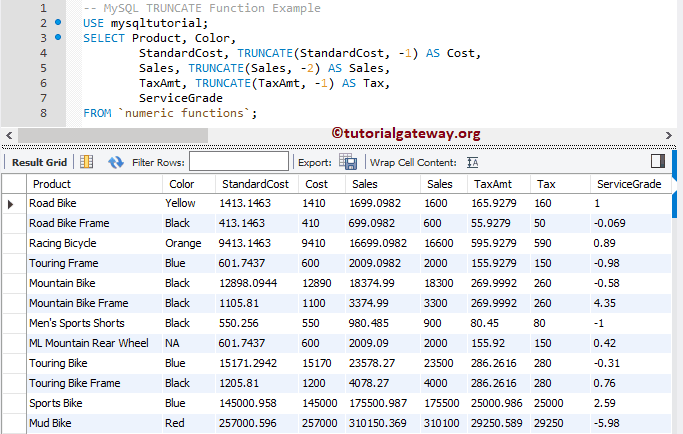Click the line 2 execution marker dot
Screen dimensions: 683x434
pos(58,22)
